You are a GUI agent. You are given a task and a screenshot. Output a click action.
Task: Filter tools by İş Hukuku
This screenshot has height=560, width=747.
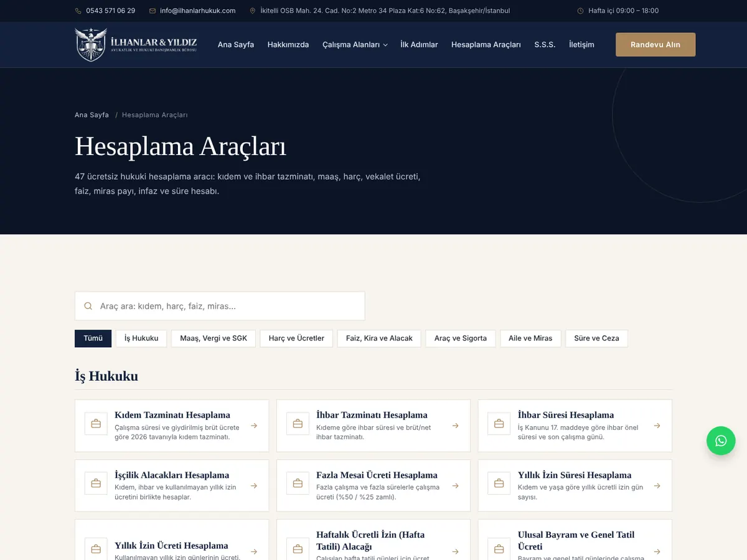tap(141, 338)
